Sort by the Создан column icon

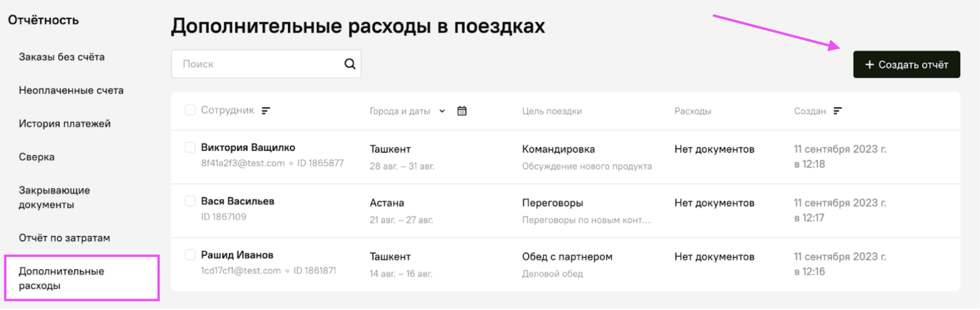838,111
